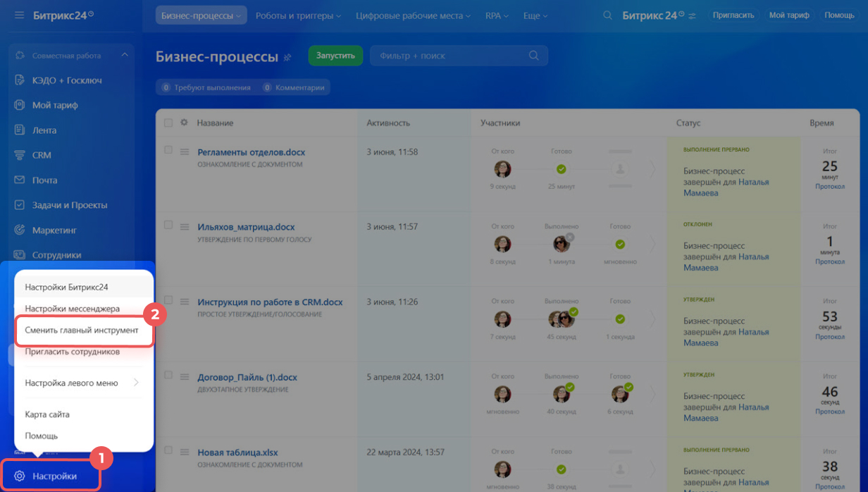The width and height of the screenshot is (868, 492).
Task: Click the КЭДО + Госключ sidebar icon
Action: (20, 80)
